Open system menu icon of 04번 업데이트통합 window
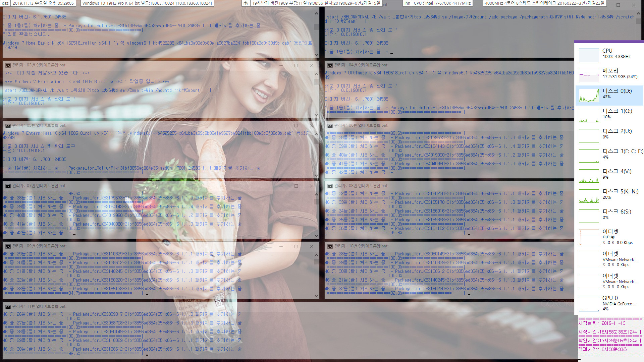This screenshot has width=644, height=362. [330, 65]
